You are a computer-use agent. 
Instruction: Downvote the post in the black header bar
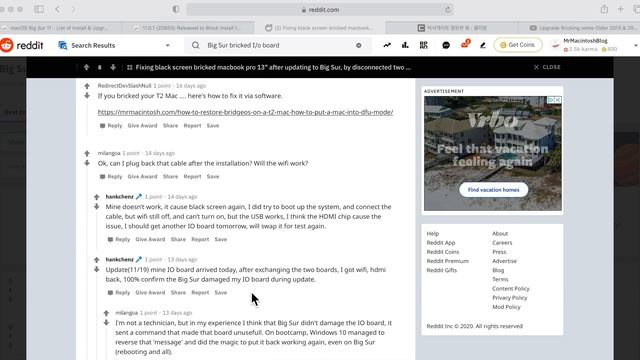pos(113,67)
